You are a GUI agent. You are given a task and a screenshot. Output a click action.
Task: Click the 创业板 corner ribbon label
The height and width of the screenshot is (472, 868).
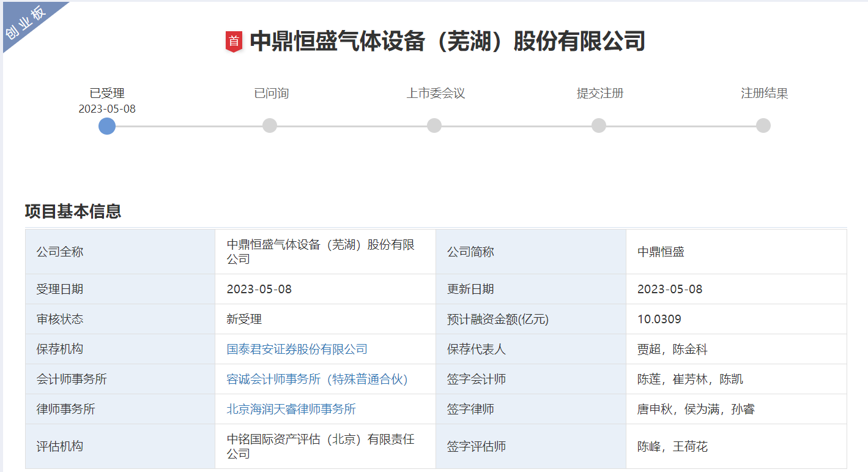[26, 23]
